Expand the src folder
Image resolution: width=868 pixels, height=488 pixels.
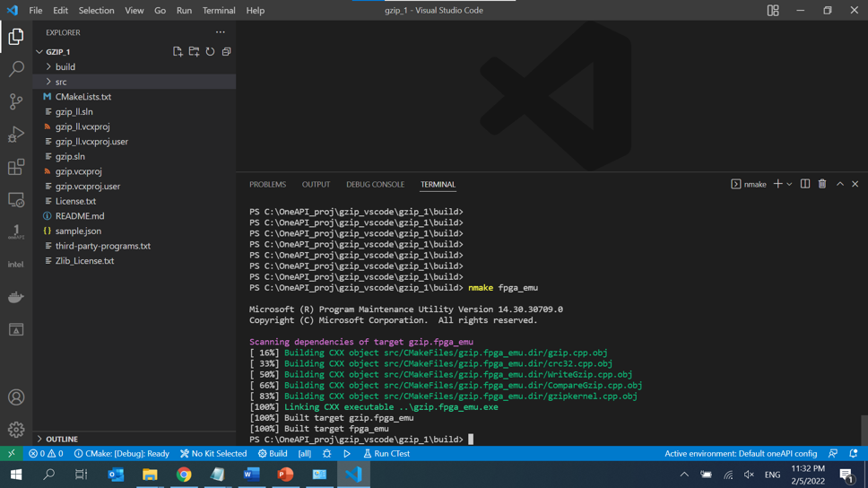coord(60,82)
